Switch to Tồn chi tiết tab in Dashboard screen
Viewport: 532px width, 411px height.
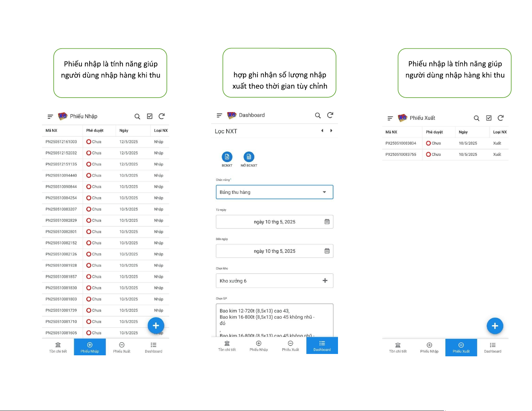(227, 346)
